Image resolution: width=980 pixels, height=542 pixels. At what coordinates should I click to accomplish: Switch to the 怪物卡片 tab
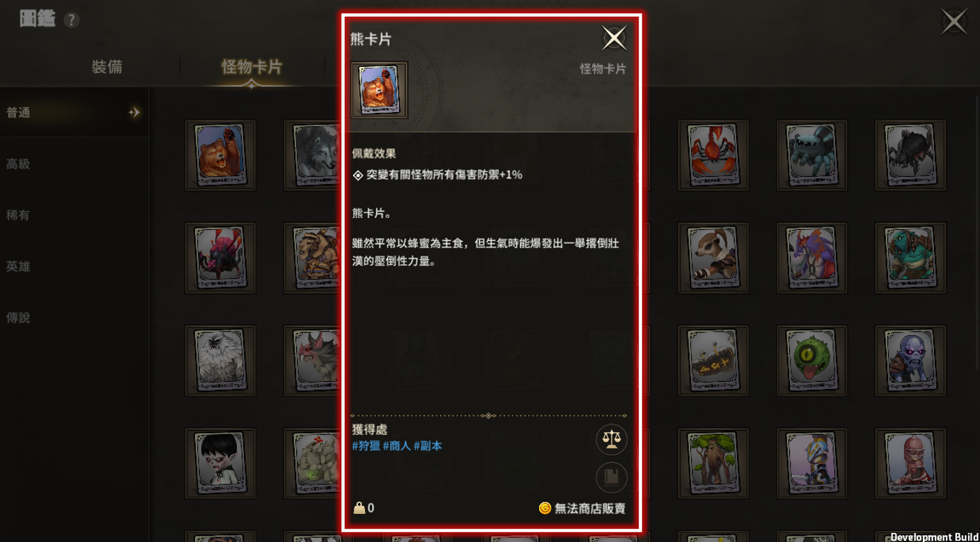251,67
